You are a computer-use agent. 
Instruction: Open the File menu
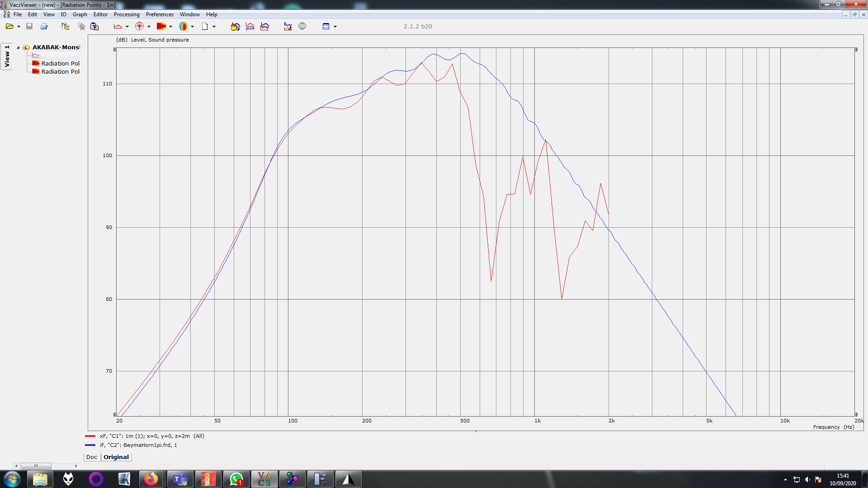(x=18, y=14)
